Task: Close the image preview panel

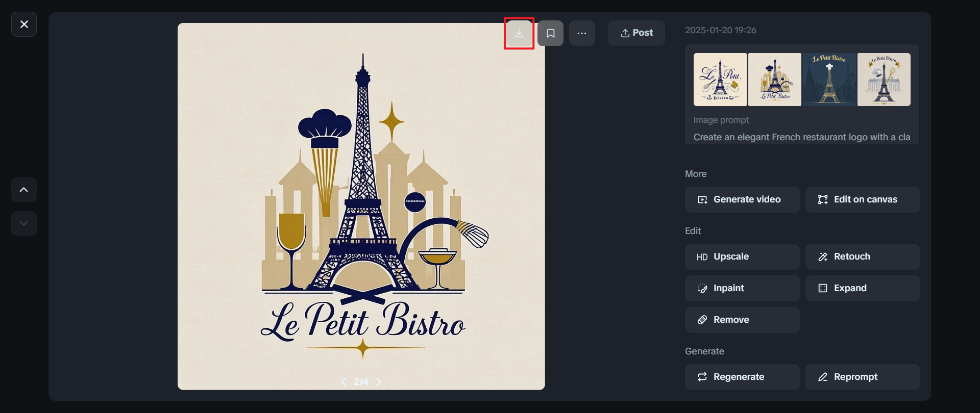Action: point(24,24)
